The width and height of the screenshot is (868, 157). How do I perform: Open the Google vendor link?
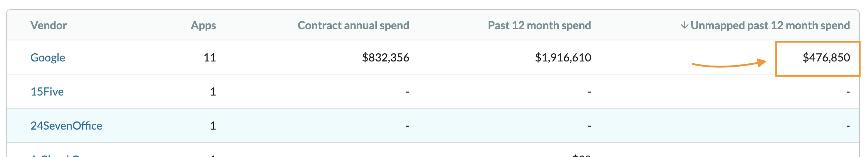(48, 57)
